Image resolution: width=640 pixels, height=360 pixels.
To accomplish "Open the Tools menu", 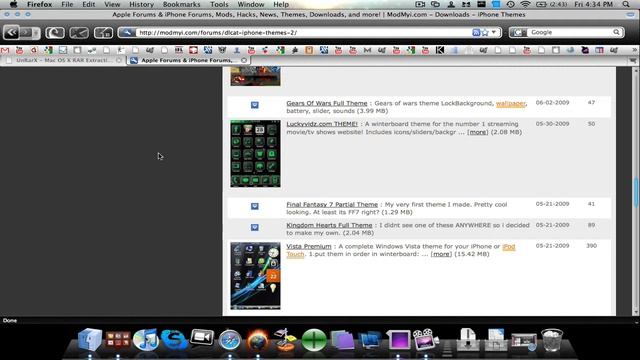I will coord(219,4).
